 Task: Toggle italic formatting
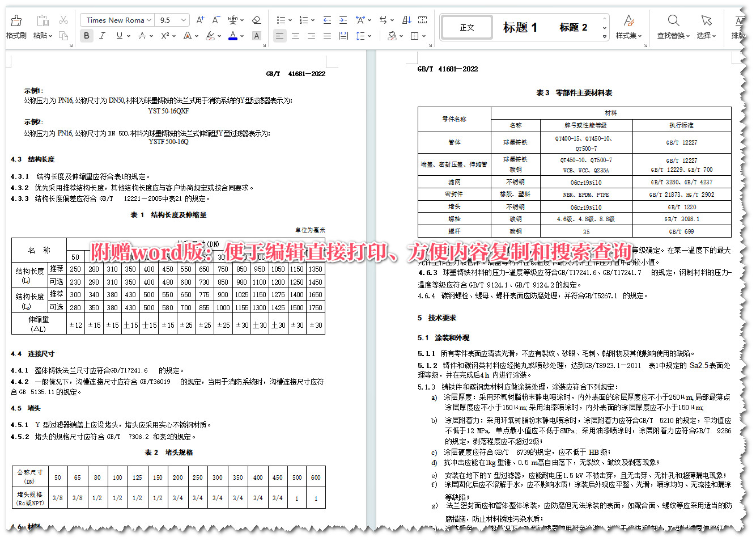(x=102, y=35)
